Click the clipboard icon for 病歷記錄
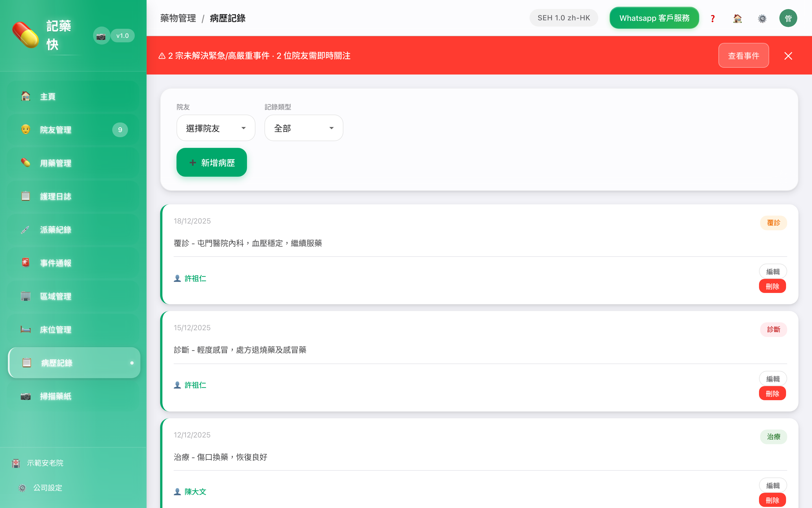 pos(27,363)
